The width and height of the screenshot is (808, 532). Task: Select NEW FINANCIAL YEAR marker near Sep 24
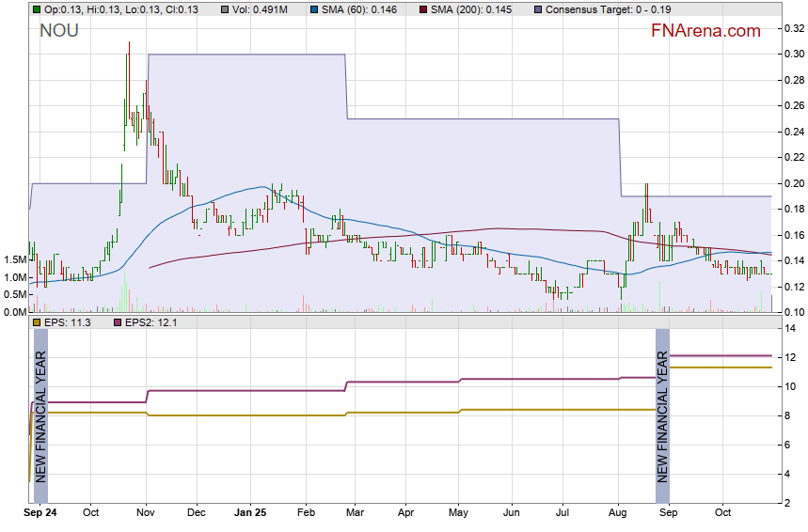click(x=40, y=416)
